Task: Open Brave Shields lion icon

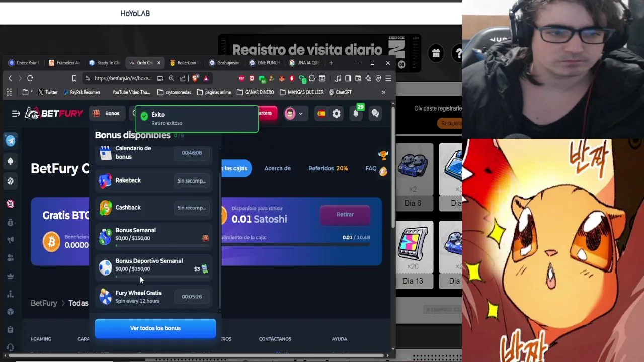Action: tap(195, 78)
